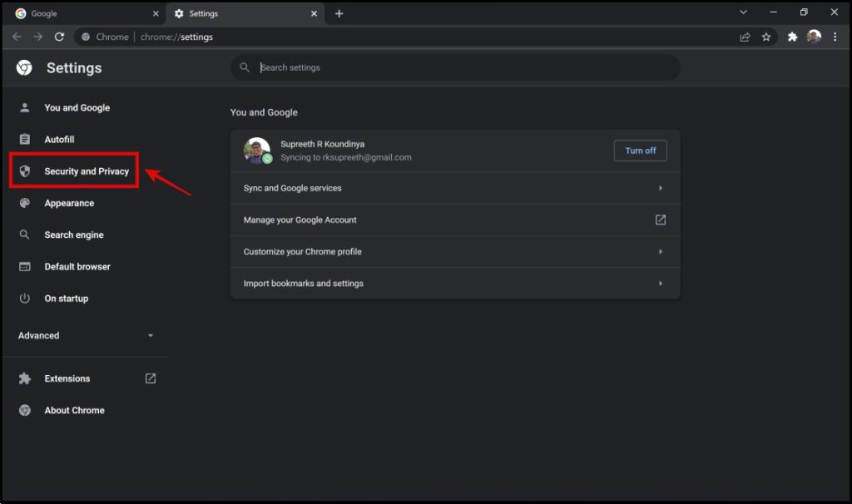Click the Extensions puzzle icon in sidebar
Screen dimensions: 852x504
[x=24, y=378]
